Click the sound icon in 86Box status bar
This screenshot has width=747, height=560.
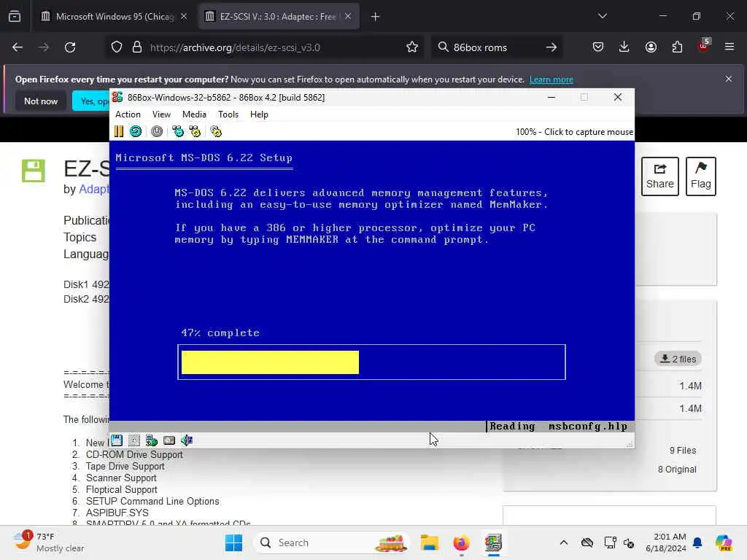[187, 440]
